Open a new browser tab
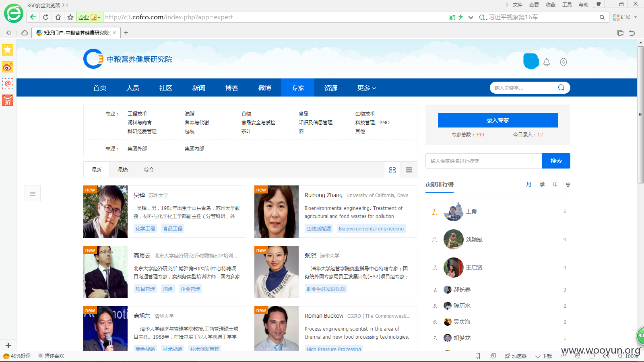The image size is (644, 362). click(x=126, y=33)
